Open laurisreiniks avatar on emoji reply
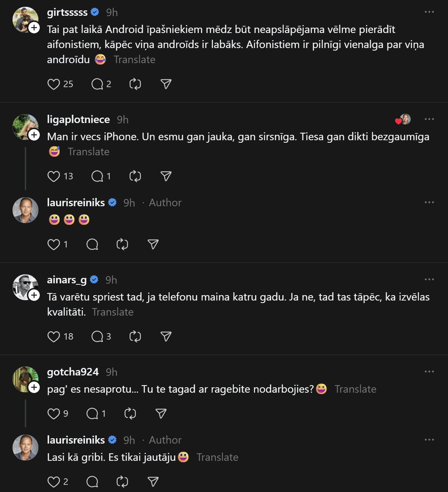Screen dimensions: 448x492 25,210
